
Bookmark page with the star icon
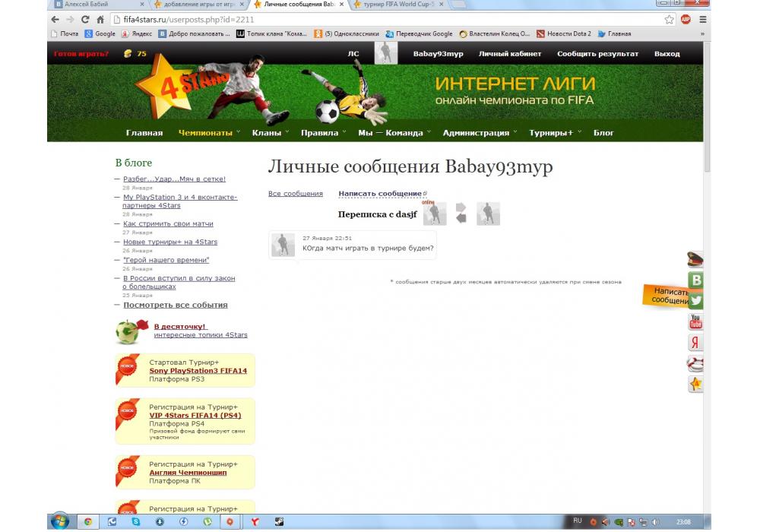(x=670, y=20)
